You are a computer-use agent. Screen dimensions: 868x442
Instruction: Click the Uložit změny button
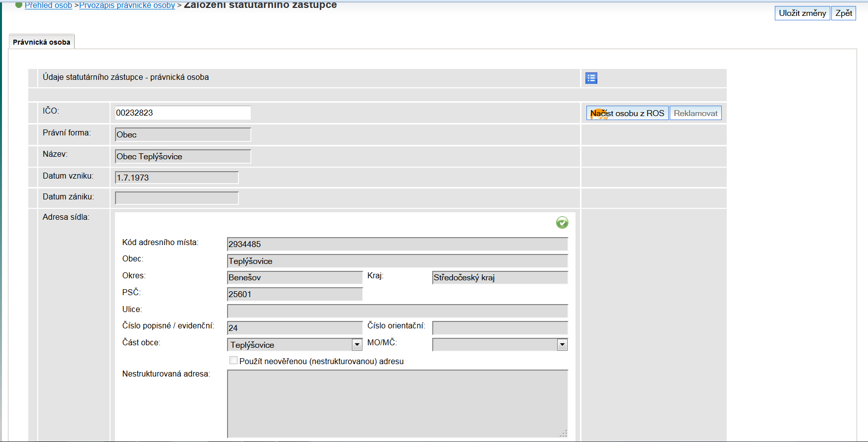(x=802, y=13)
